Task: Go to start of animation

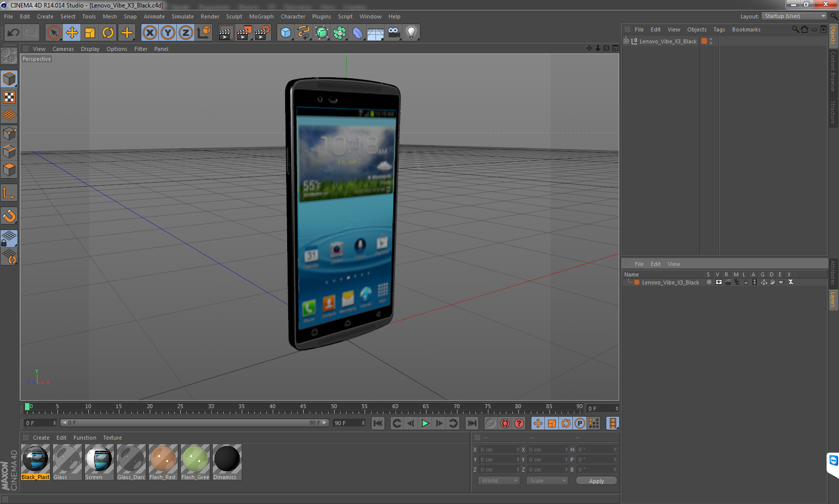Action: (x=378, y=423)
